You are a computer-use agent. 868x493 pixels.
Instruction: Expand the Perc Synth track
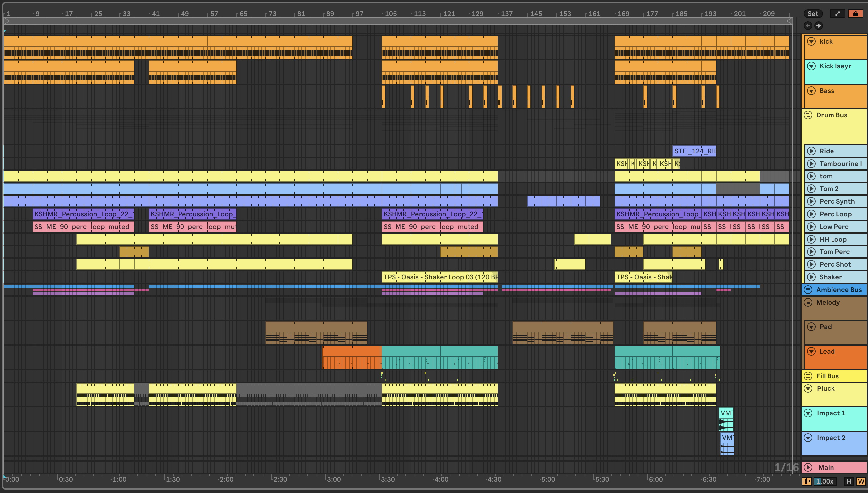(811, 201)
